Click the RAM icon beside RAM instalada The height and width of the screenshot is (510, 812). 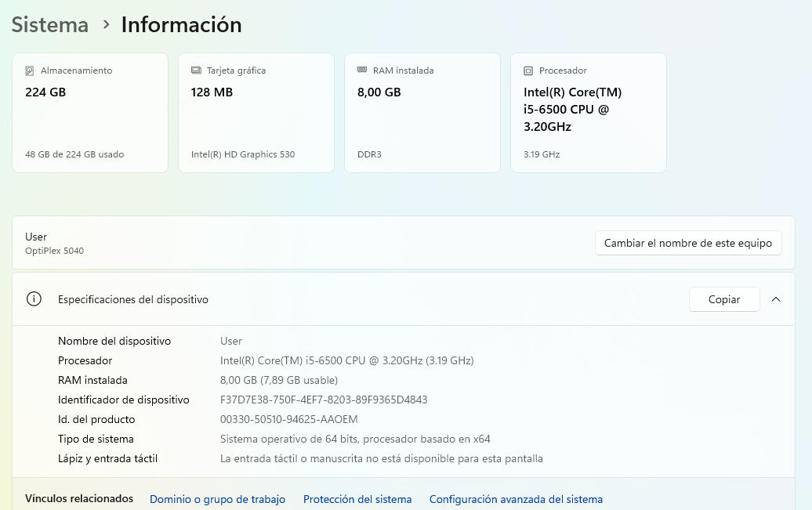362,70
